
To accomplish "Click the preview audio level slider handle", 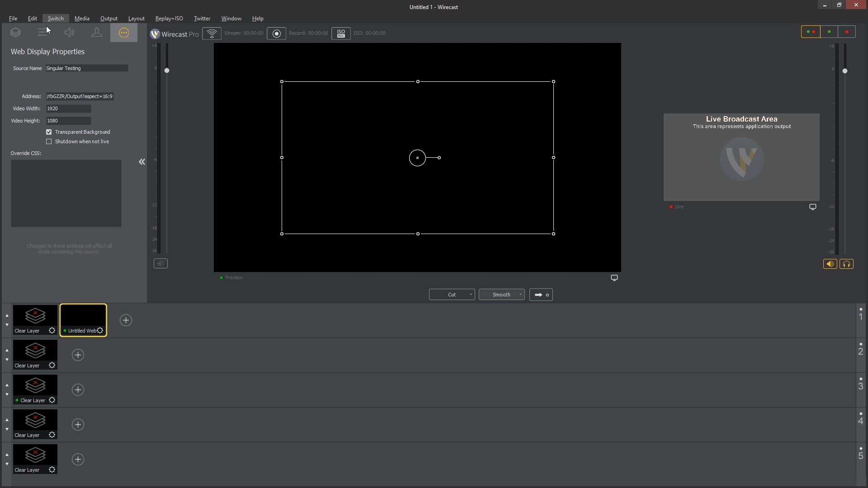I will (x=167, y=70).
